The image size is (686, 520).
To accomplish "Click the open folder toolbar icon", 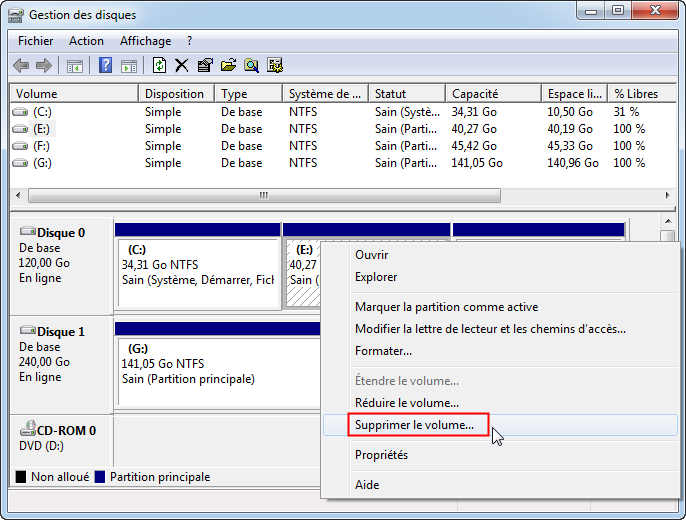I will 228,66.
